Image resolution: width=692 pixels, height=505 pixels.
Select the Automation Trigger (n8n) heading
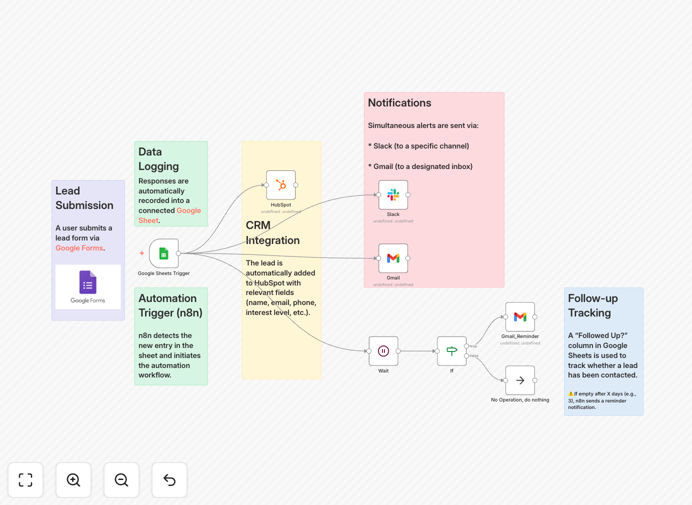[x=170, y=305]
